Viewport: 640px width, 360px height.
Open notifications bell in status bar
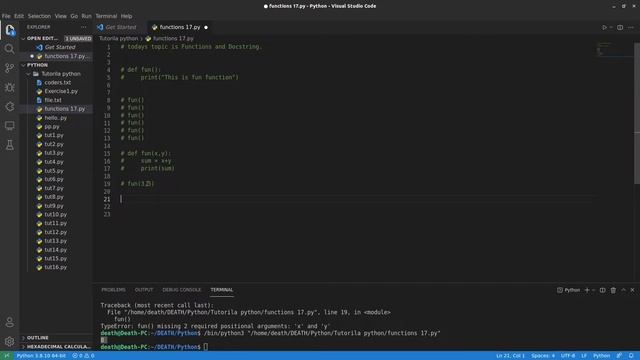631,356
